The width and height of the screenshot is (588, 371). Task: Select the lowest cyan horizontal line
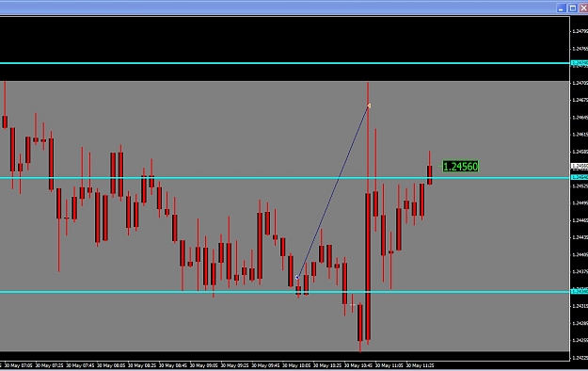click(x=285, y=292)
